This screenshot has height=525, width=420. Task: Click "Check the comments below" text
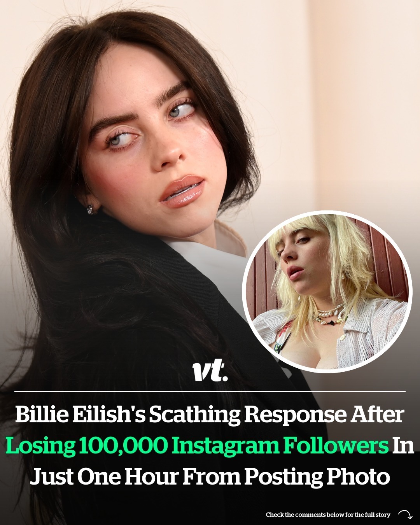(x=306, y=514)
